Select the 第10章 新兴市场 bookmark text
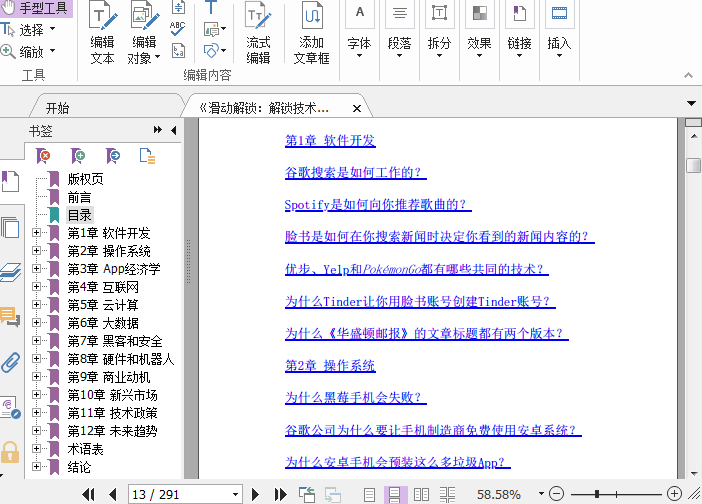This screenshot has height=504, width=702. pyautogui.click(x=112, y=395)
